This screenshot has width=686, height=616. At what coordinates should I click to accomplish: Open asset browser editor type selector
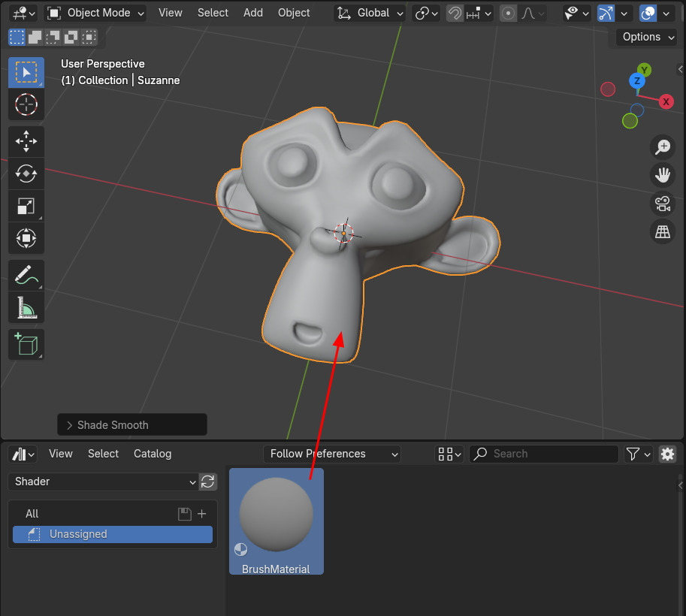tap(23, 454)
